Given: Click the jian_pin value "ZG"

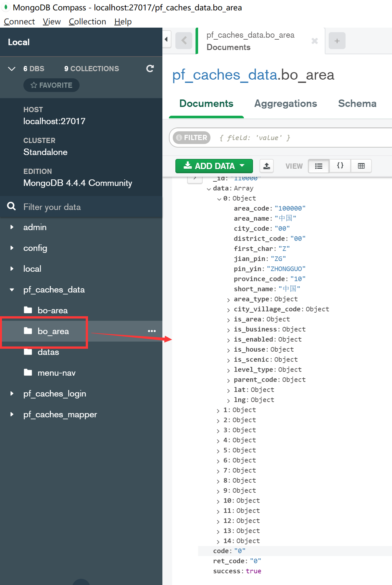Looking at the screenshot, I should tap(278, 259).
